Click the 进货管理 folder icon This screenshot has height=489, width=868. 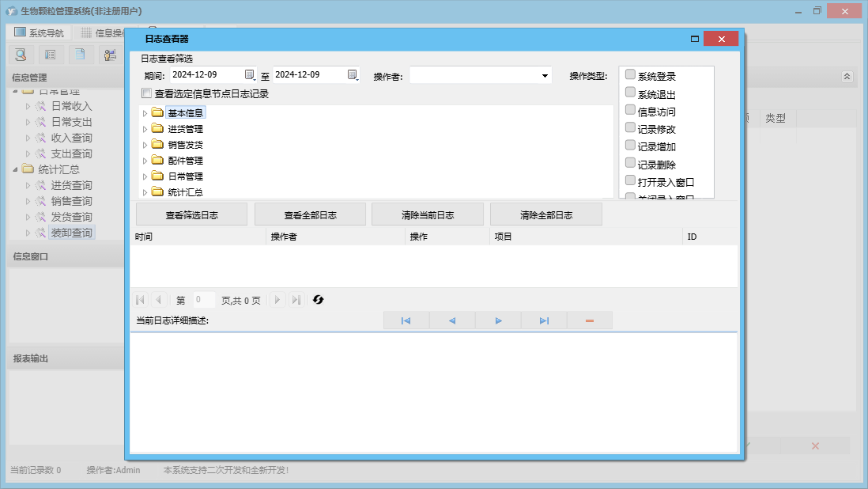[x=158, y=128]
